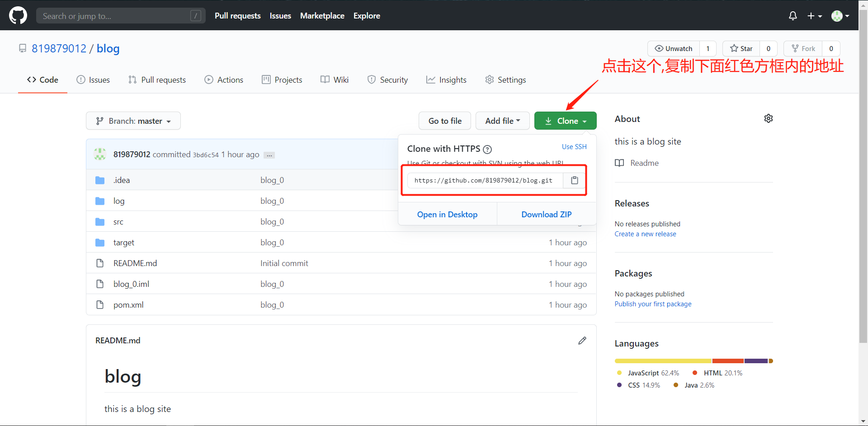Open the Wiki tab
Image resolution: width=868 pixels, height=426 pixels.
(x=335, y=80)
